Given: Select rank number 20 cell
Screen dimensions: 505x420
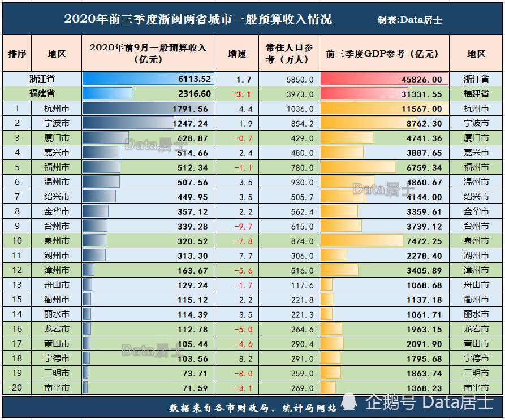Looking at the screenshot, I should point(17,387).
